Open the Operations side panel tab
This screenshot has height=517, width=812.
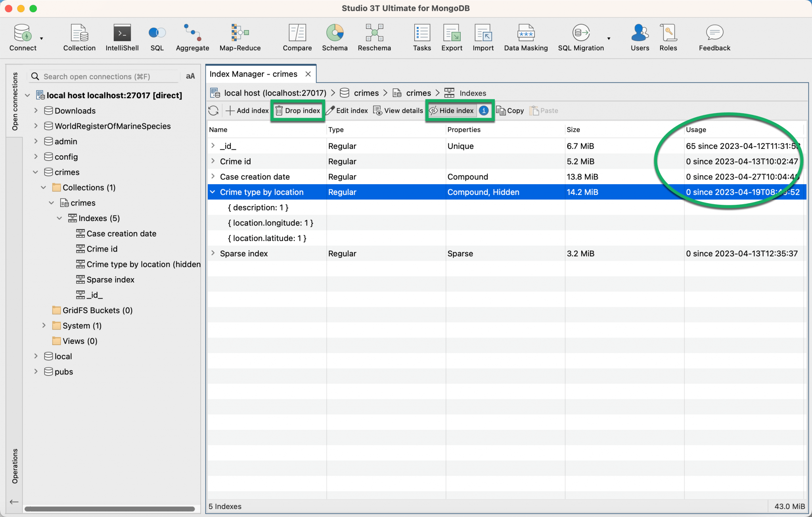point(15,466)
